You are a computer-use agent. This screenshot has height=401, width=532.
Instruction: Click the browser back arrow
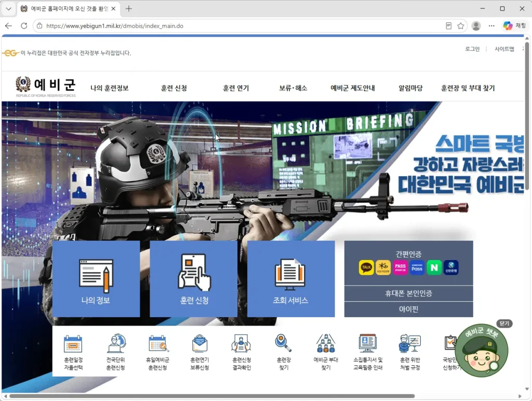(8, 26)
